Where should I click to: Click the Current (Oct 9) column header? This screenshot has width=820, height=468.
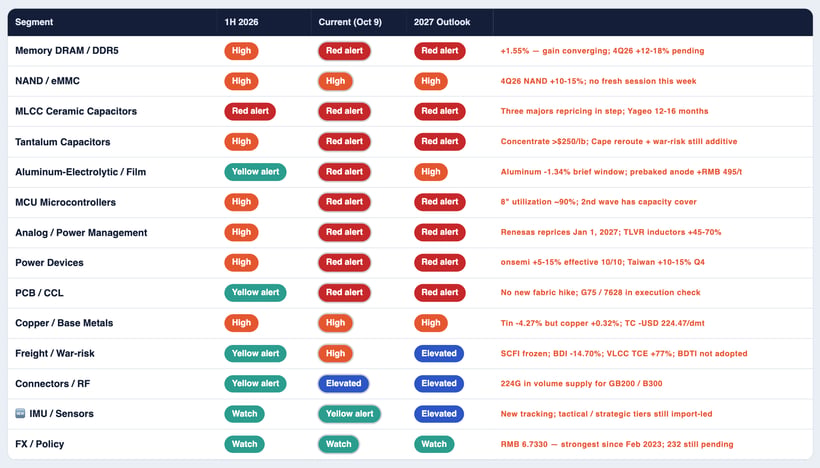(350, 22)
